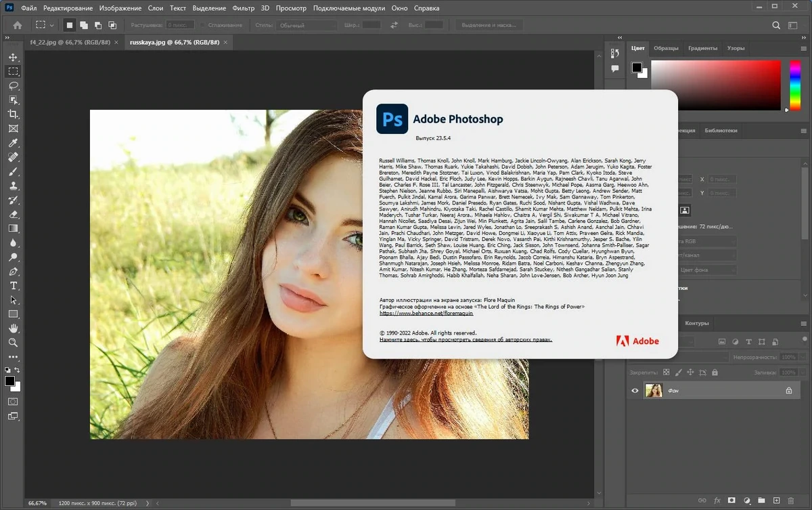Open the Контуры panel tab
812x510 pixels.
pyautogui.click(x=696, y=323)
